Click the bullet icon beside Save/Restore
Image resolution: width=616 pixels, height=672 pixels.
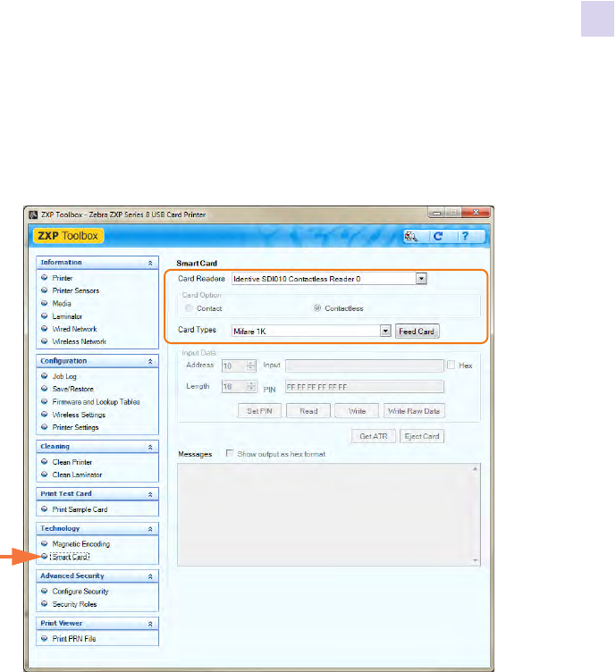coord(44,389)
